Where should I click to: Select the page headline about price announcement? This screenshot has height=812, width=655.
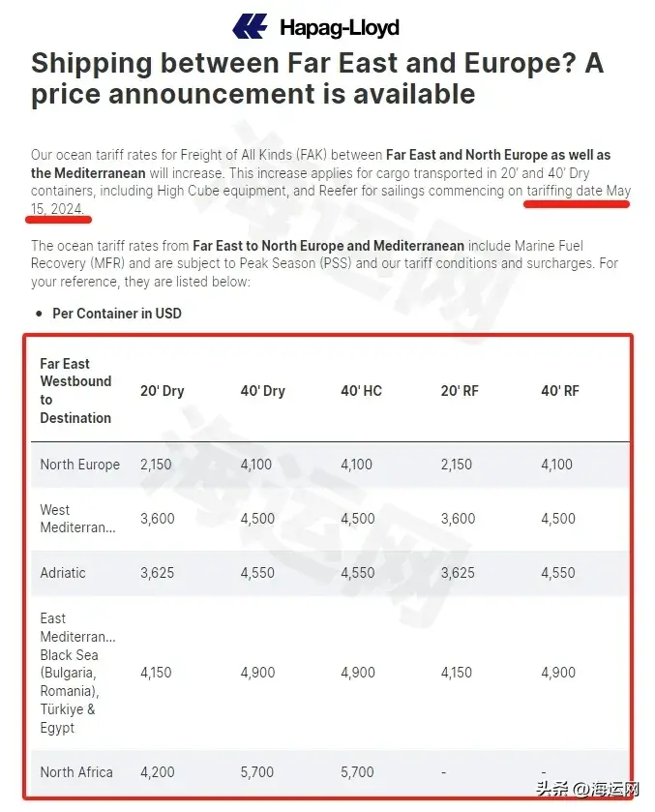click(317, 78)
